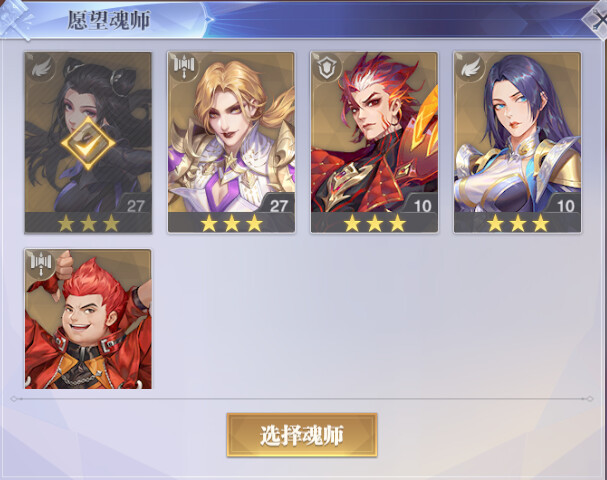Click the wing class icon on blue-haired card
The image size is (607, 480).
coord(470,68)
